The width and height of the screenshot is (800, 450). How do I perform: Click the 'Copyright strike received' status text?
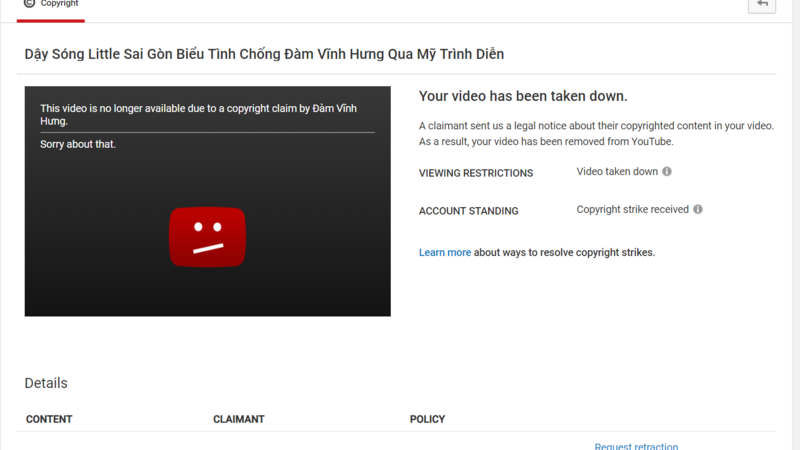pos(633,209)
